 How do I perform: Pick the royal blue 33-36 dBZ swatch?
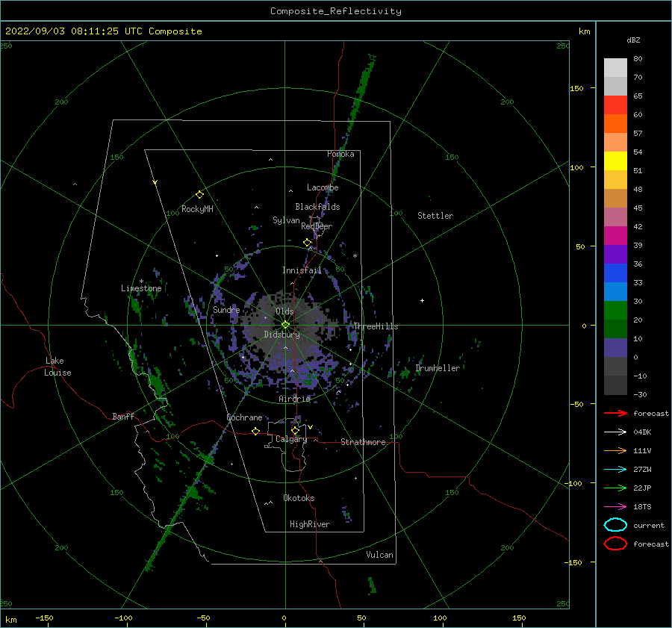tap(615, 273)
